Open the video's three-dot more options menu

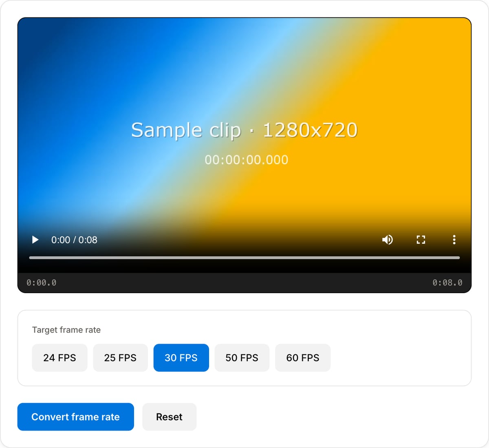pyautogui.click(x=454, y=240)
